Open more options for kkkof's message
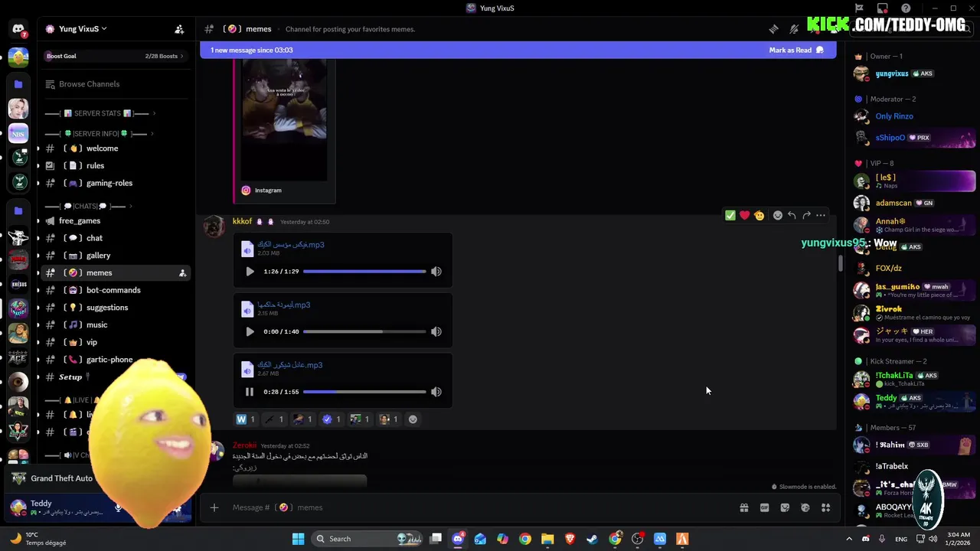 (x=821, y=216)
